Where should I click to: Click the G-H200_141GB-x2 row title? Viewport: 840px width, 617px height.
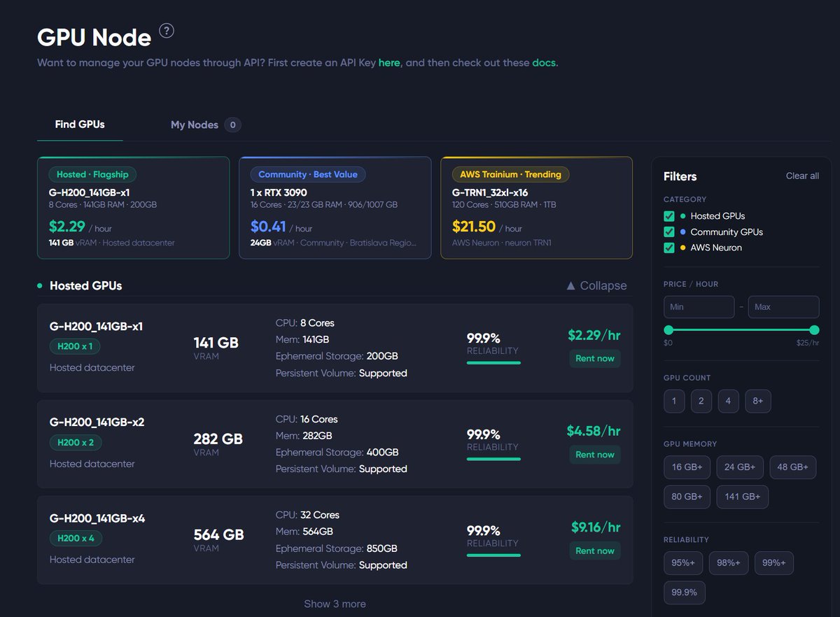[97, 423]
